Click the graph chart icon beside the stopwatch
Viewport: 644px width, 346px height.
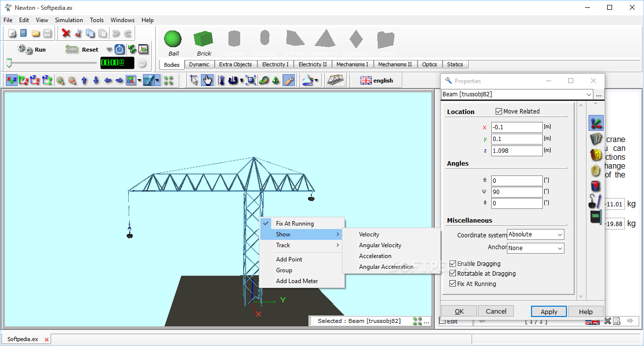pos(143,49)
